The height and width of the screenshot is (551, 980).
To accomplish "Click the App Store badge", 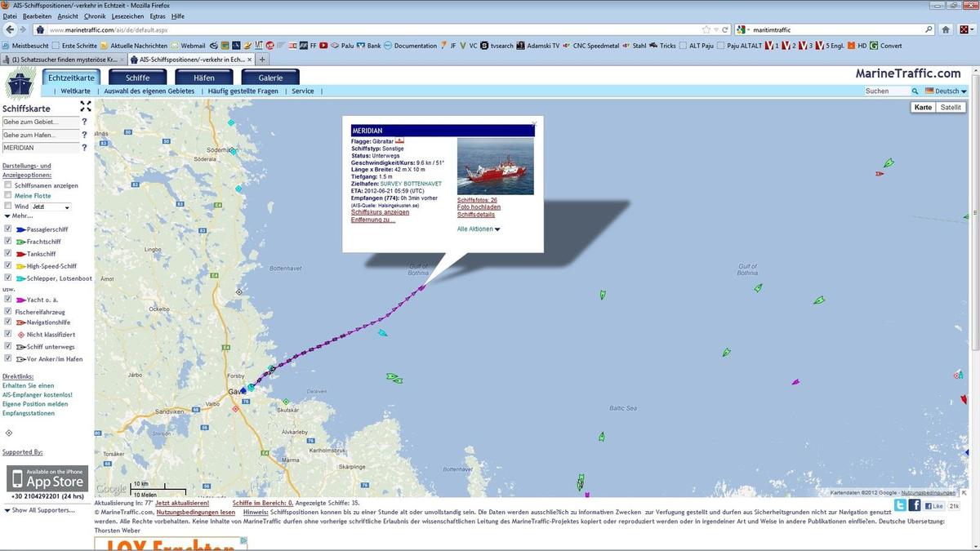I will coord(47,478).
